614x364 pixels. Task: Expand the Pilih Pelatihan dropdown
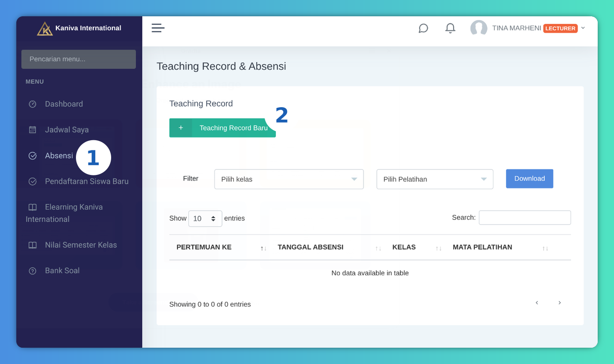coord(435,179)
